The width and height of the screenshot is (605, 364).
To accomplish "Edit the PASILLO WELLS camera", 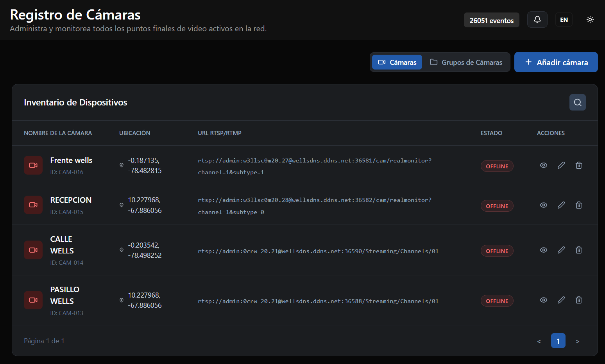I will [561, 300].
